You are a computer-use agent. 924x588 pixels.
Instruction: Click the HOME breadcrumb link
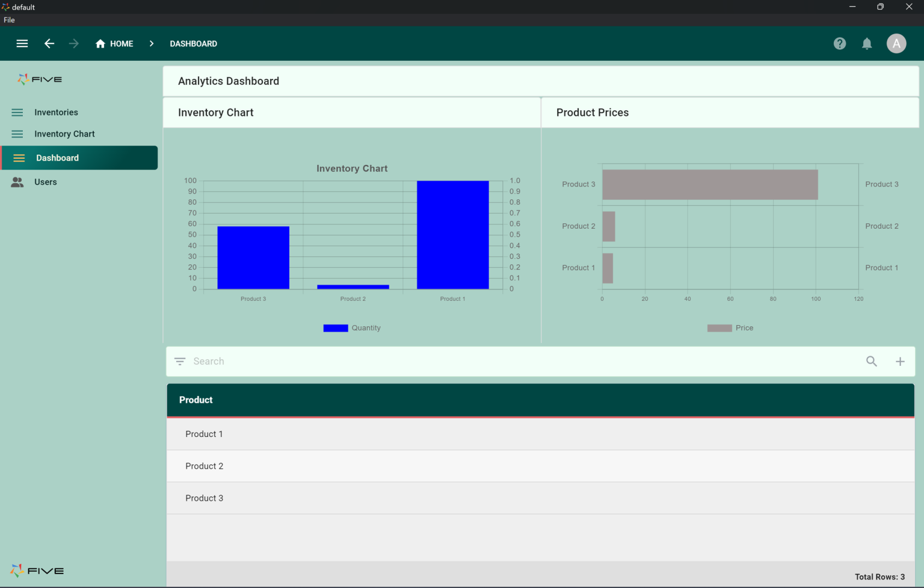tap(114, 44)
